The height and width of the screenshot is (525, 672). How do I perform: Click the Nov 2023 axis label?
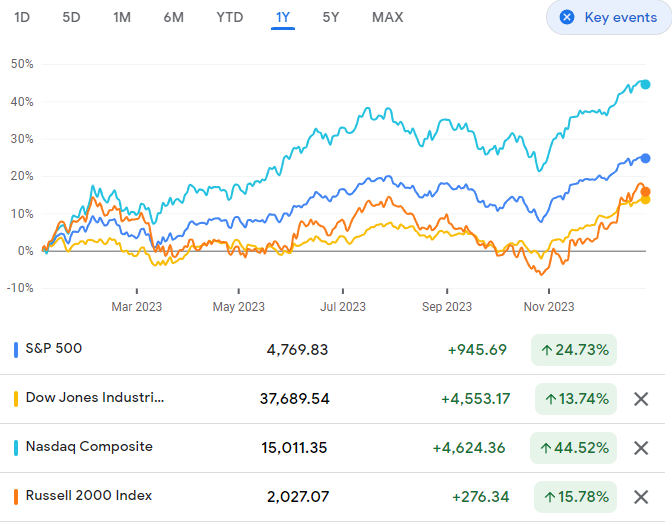549,307
